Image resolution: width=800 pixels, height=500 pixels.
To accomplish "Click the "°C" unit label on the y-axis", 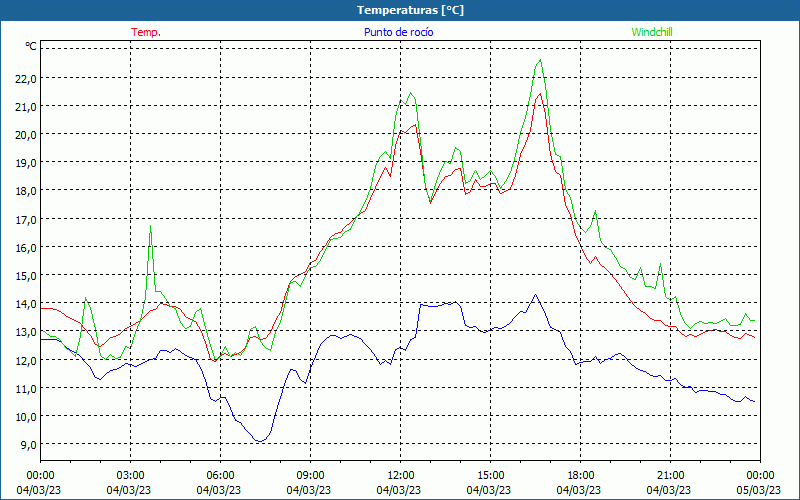I will [31, 46].
